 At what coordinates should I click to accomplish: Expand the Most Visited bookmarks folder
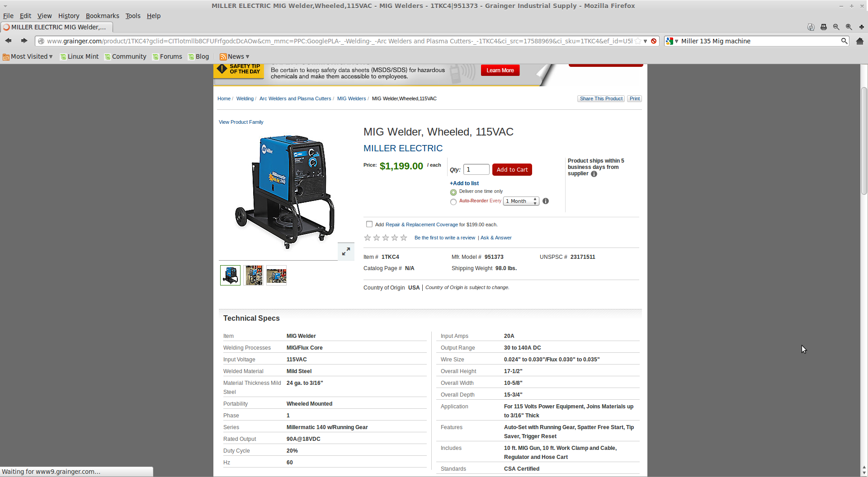pos(28,57)
